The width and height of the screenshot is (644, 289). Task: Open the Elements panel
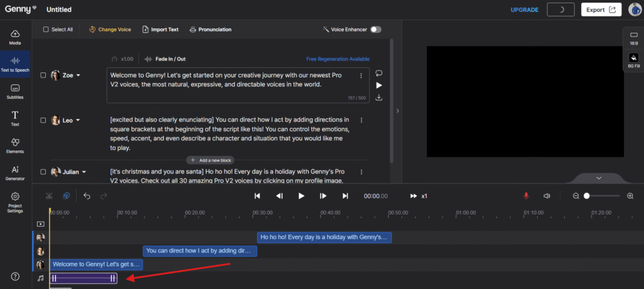[x=15, y=145]
